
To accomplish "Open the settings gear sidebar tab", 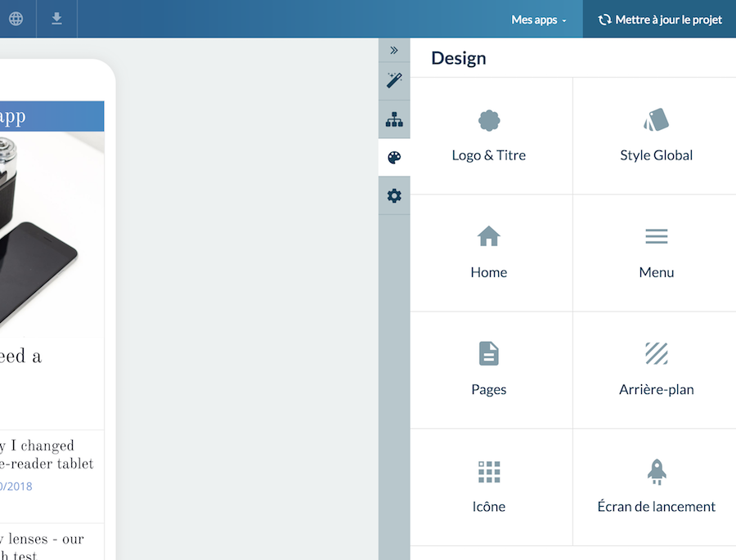I will [x=394, y=196].
